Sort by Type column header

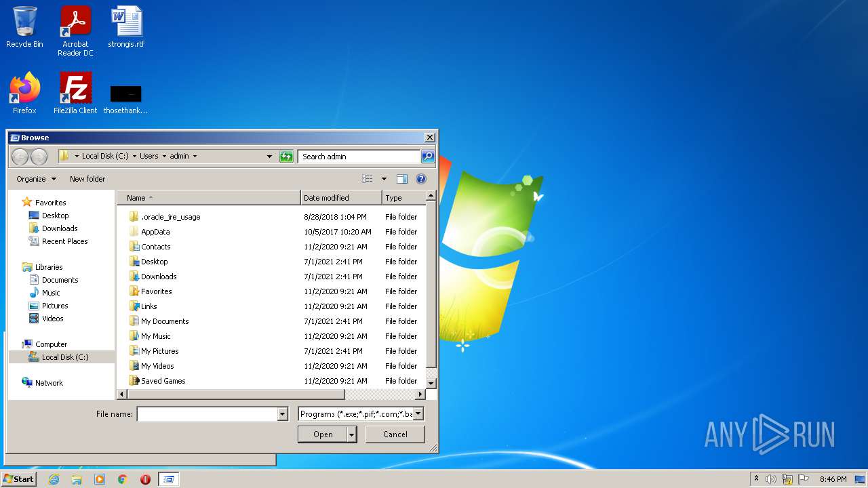click(403, 198)
